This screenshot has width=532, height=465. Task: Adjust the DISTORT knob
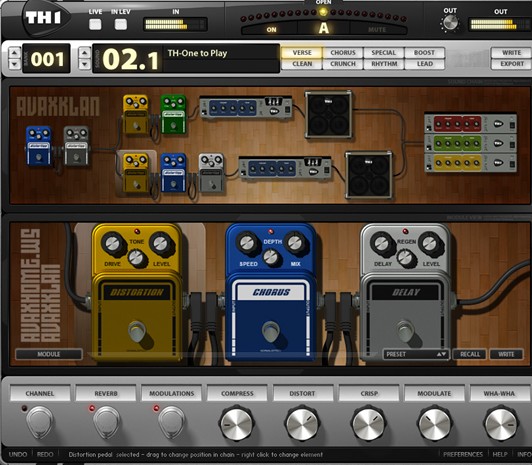302,424
